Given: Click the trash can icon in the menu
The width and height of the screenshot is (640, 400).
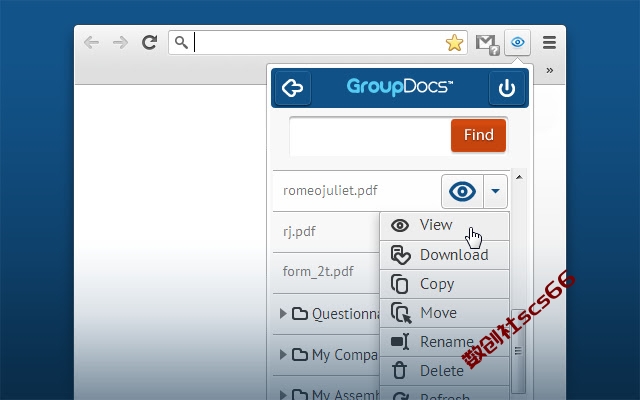Looking at the screenshot, I should pos(399,370).
